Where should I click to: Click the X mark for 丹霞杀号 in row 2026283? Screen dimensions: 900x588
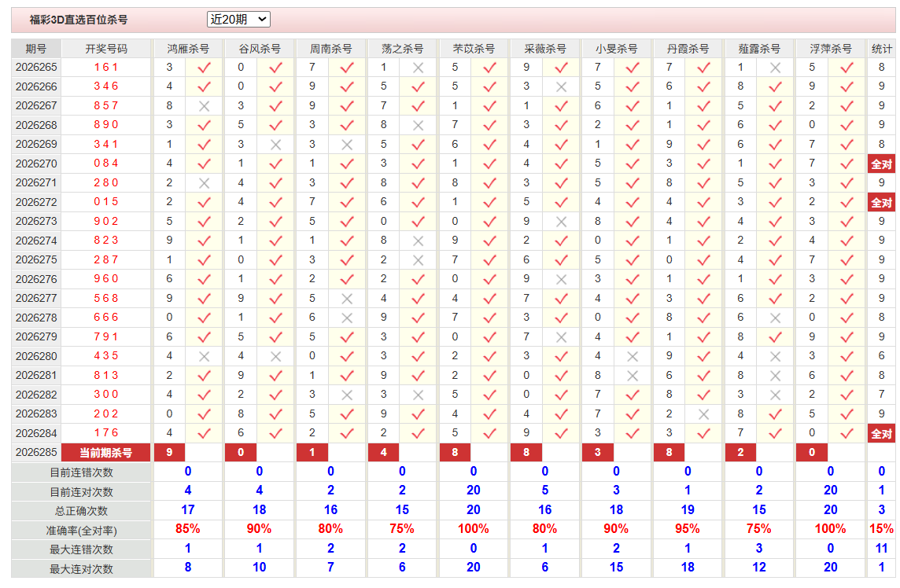click(x=703, y=414)
